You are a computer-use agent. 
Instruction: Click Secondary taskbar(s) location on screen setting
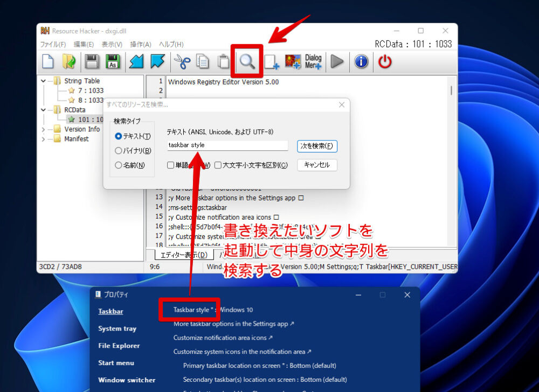pyautogui.click(x=265, y=380)
